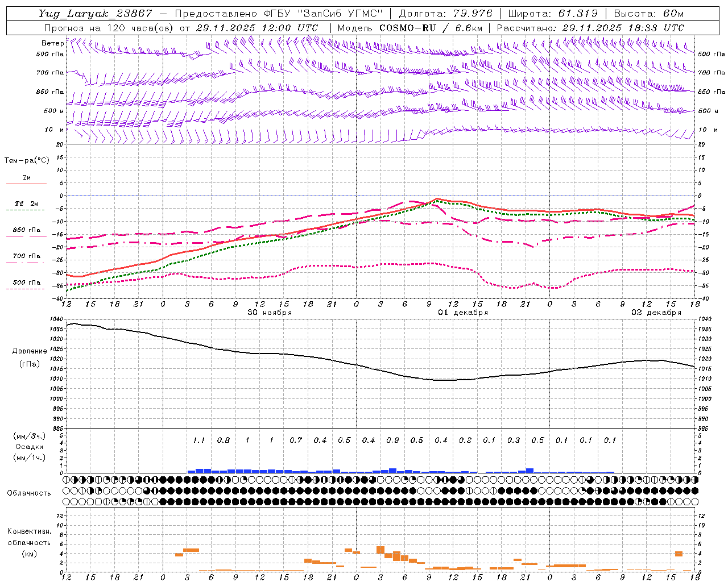Click the provider text ЗапСиб УГМС
This screenshot has width=728, height=582.
pos(341,14)
